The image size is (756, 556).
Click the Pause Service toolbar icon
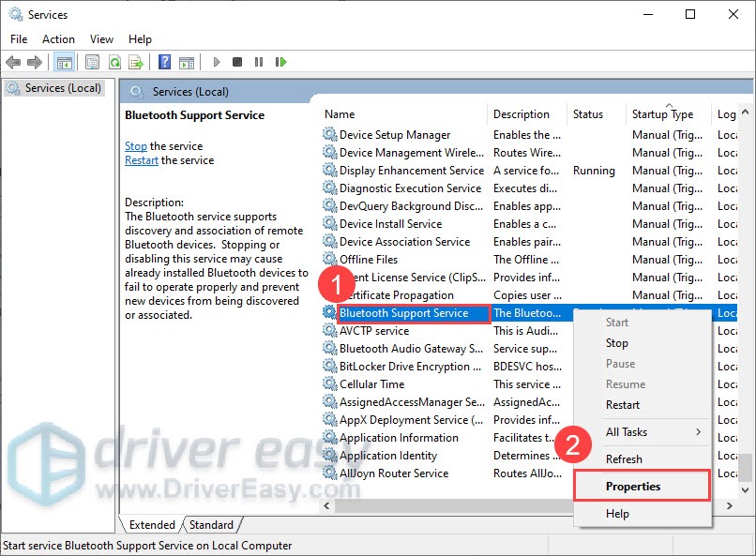pos(259,62)
